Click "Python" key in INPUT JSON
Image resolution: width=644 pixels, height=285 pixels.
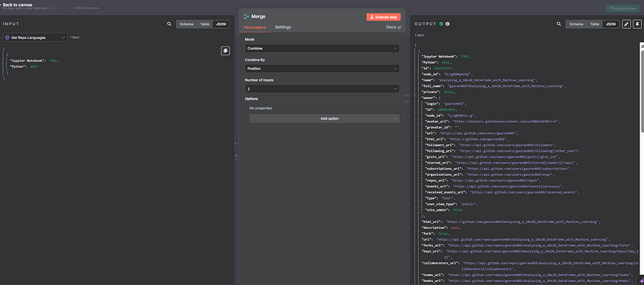[x=18, y=66]
